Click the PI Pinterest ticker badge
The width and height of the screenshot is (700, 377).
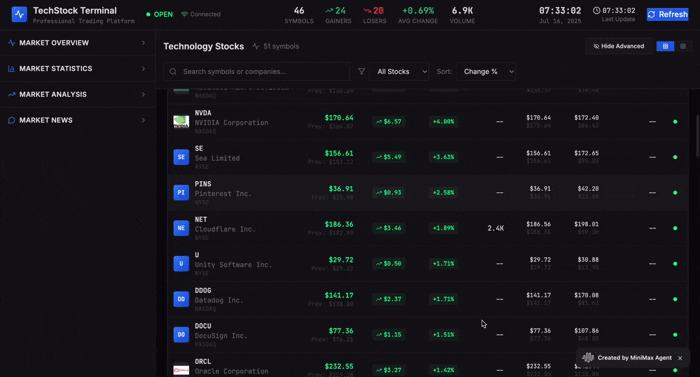point(181,193)
